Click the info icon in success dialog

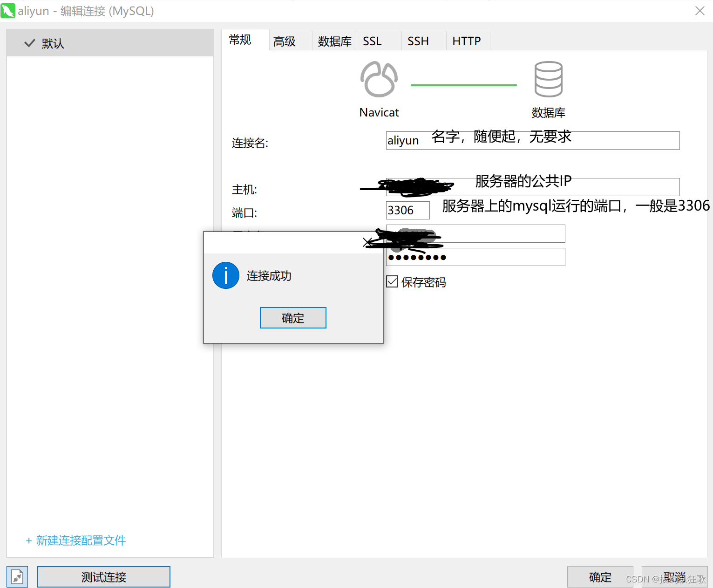(226, 275)
